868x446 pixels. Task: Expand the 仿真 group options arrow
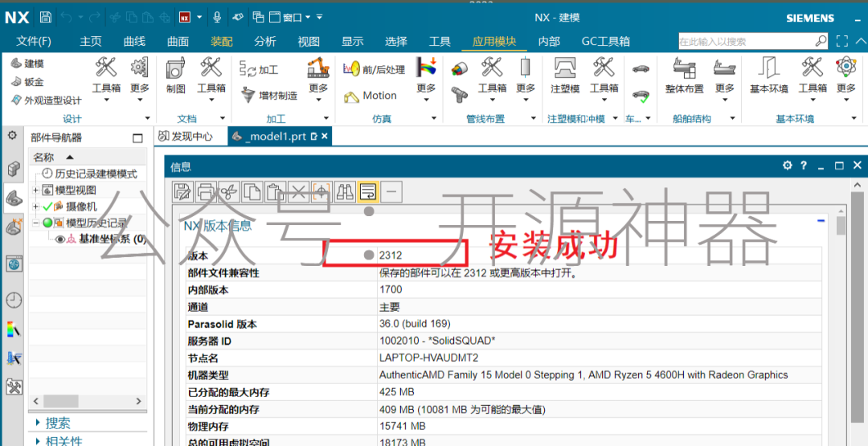(x=433, y=118)
